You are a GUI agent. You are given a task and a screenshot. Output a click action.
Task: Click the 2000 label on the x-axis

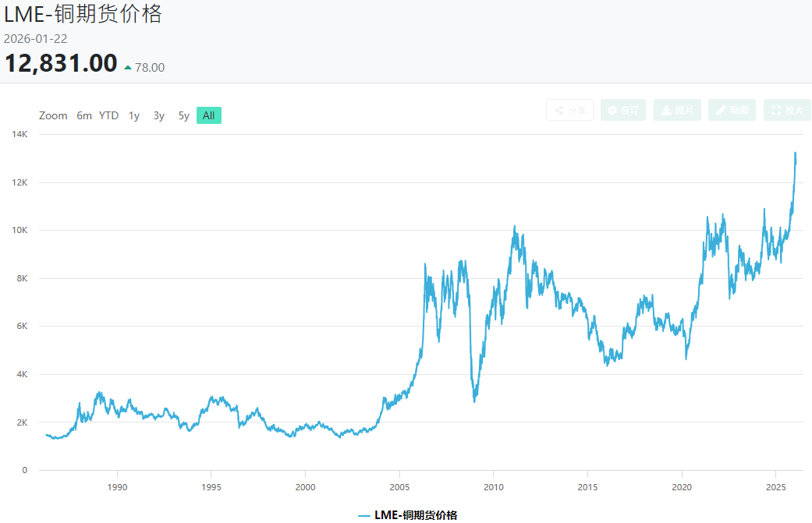305,486
